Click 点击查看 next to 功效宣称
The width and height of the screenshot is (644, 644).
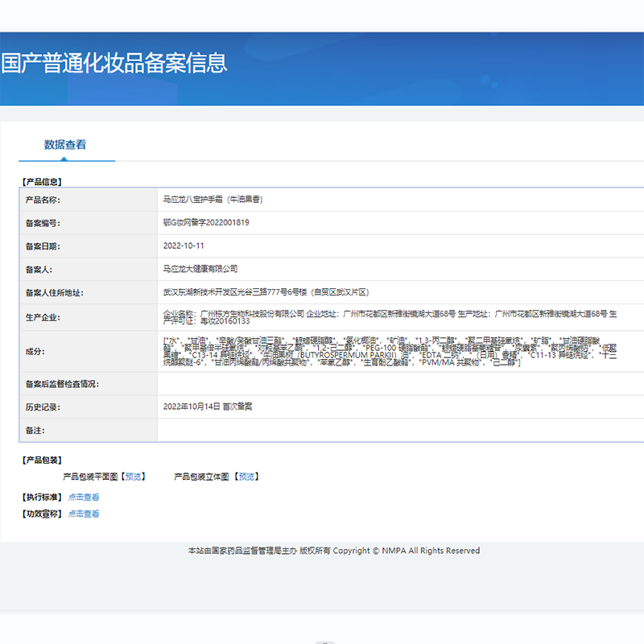pyautogui.click(x=84, y=513)
